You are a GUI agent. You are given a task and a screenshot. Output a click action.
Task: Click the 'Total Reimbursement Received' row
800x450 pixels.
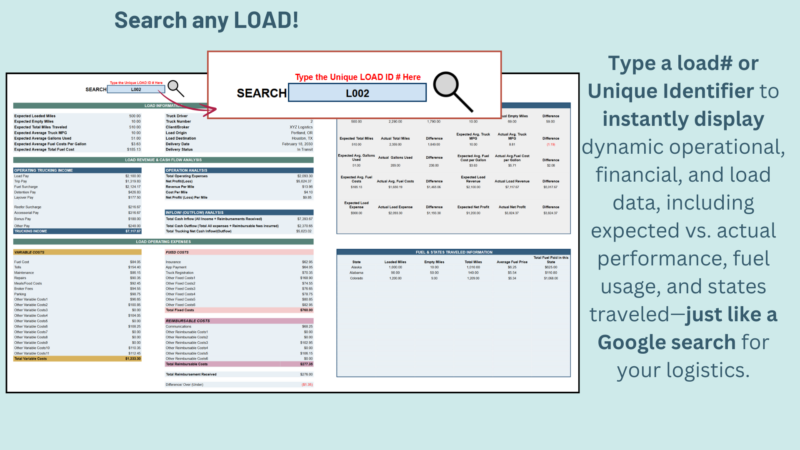pos(239,374)
